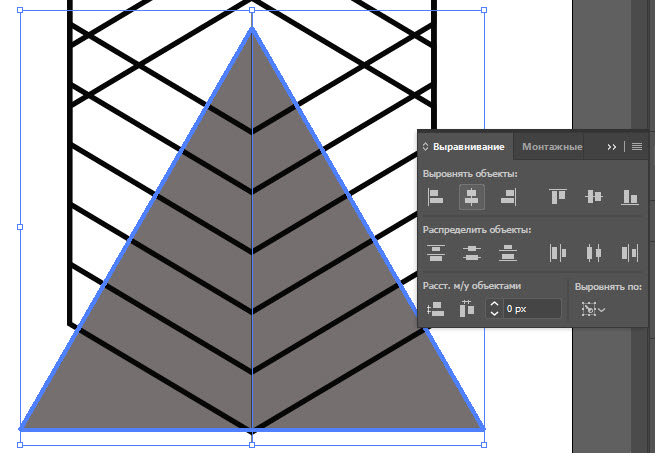
Task: Click vertical align bottom icon
Action: click(630, 197)
